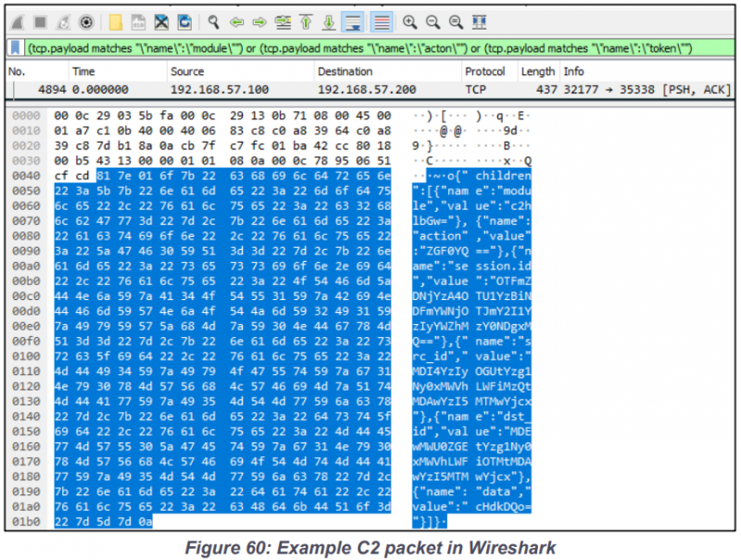The width and height of the screenshot is (741, 560).
Task: Click the 0.000000 time value
Action: point(100,89)
